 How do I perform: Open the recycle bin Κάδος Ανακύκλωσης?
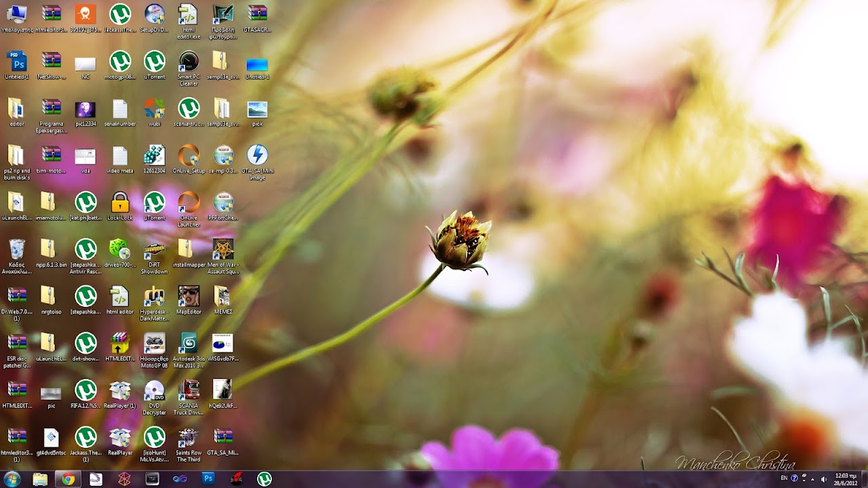pyautogui.click(x=16, y=257)
